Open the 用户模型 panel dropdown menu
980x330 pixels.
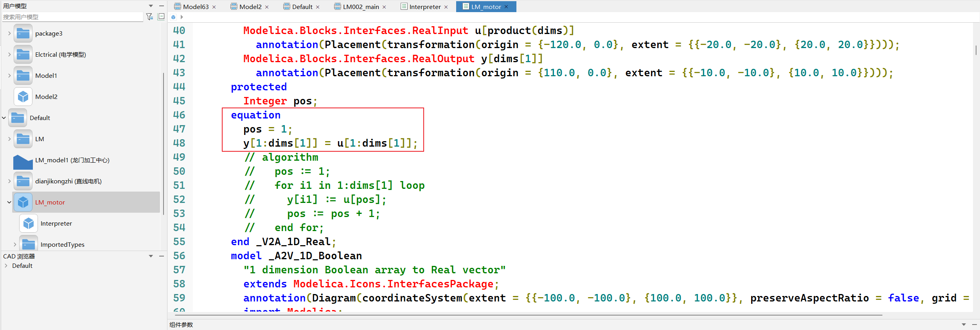click(x=151, y=6)
